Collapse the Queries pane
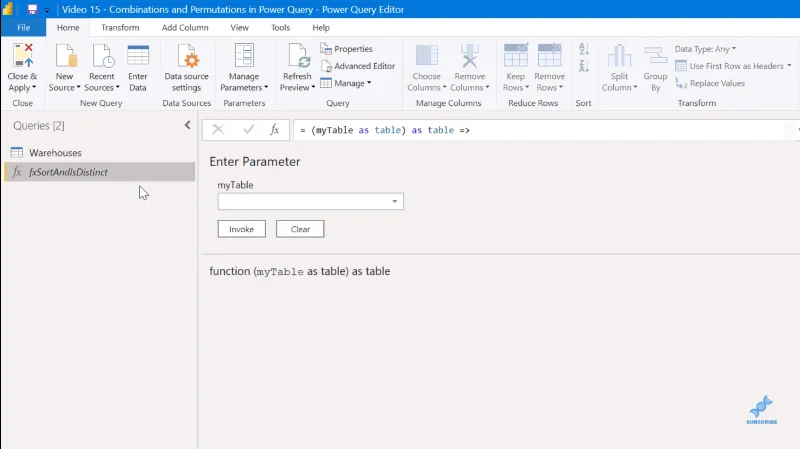The height and width of the screenshot is (449, 800). click(x=187, y=125)
